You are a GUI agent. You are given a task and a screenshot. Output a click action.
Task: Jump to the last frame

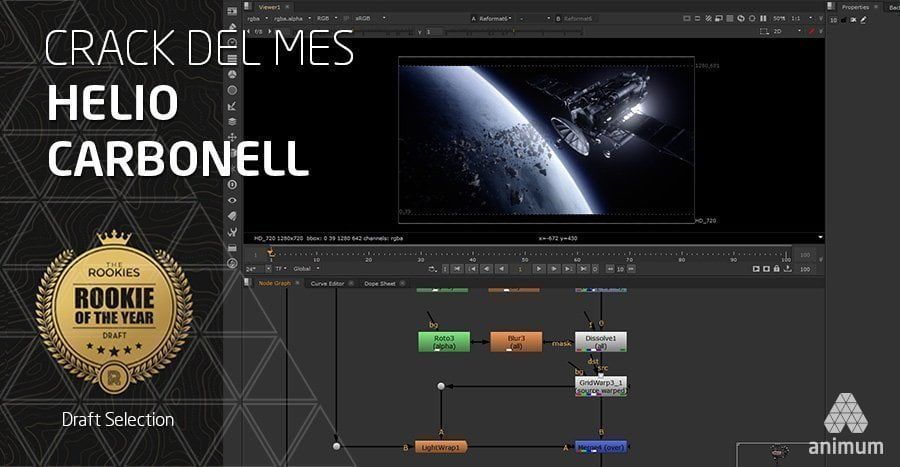[583, 268]
